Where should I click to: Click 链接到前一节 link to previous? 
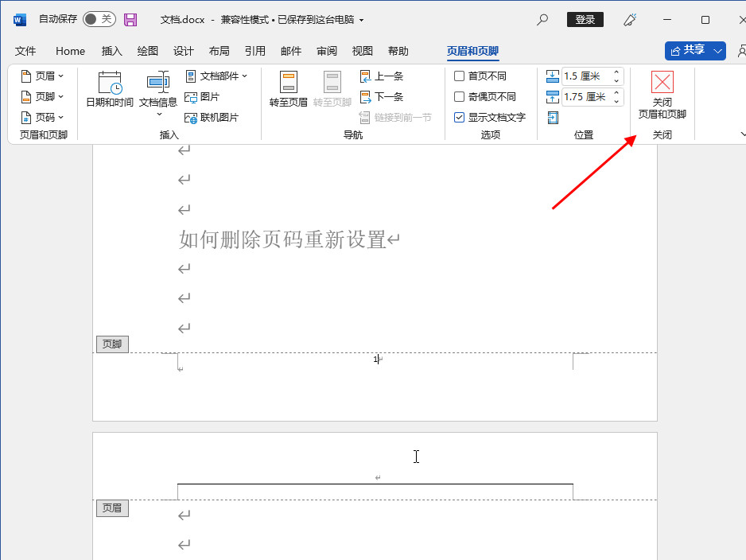click(395, 118)
